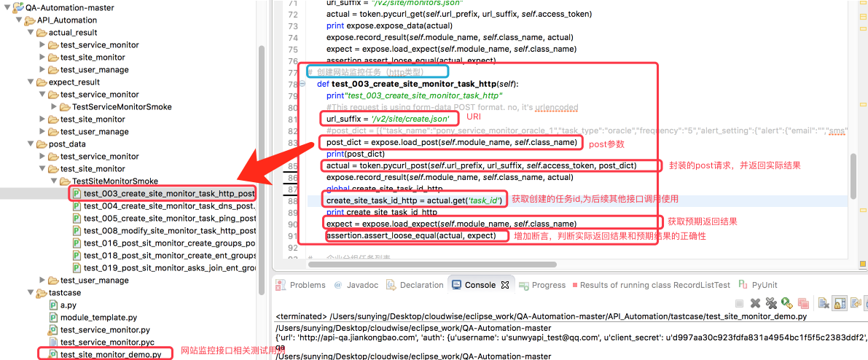Screen dimensions: 868x360
Task: Click the TestServiceMonitorSmoke folder icon
Action: click(65, 107)
